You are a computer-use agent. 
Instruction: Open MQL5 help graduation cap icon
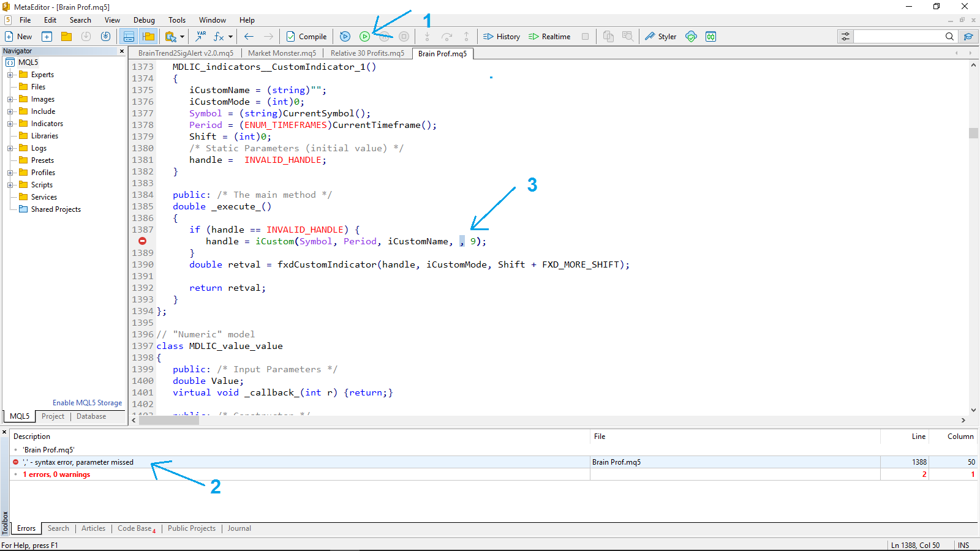968,37
